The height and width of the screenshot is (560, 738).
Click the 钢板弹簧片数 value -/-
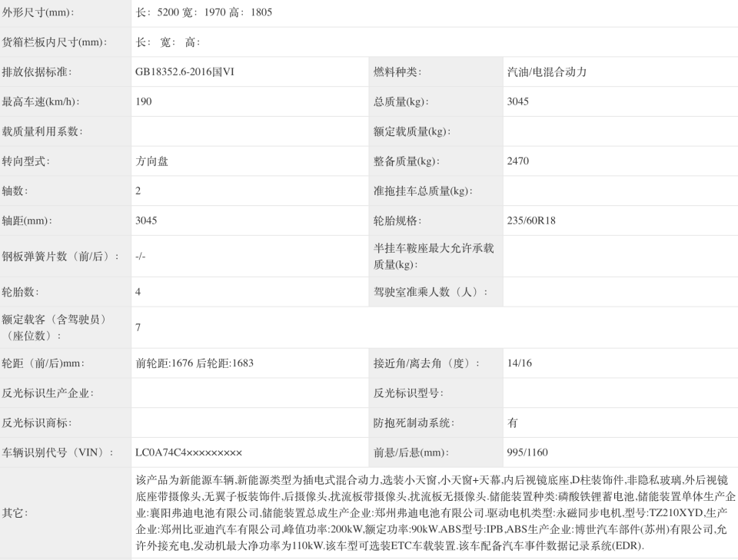coord(142,255)
